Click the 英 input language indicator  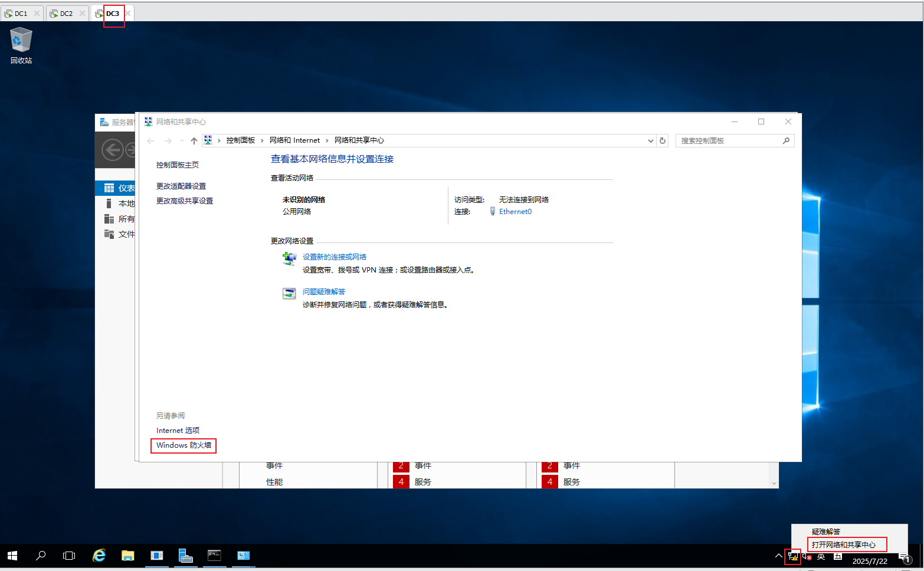[821, 556]
